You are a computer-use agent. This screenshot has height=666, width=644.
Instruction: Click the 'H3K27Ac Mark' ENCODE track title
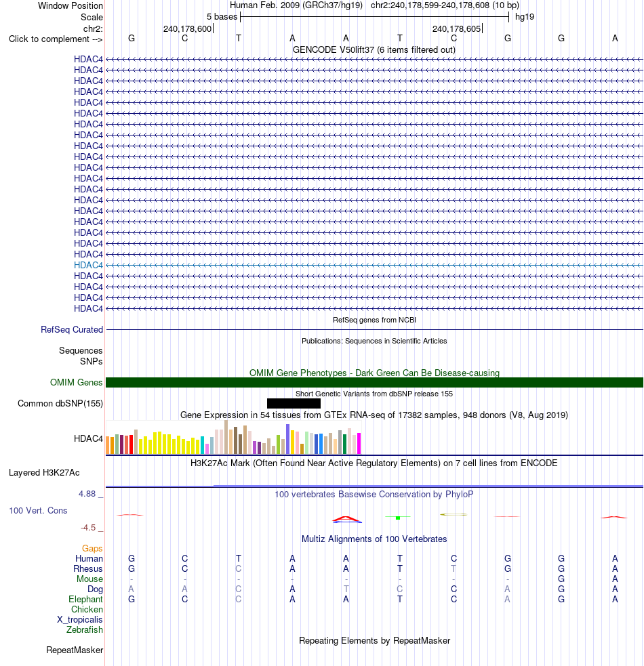[374, 463]
